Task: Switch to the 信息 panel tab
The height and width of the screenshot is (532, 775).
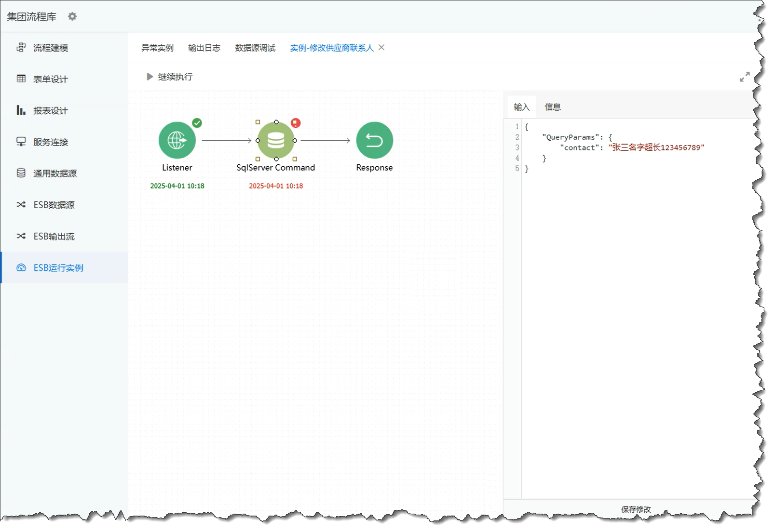Action: coord(552,107)
